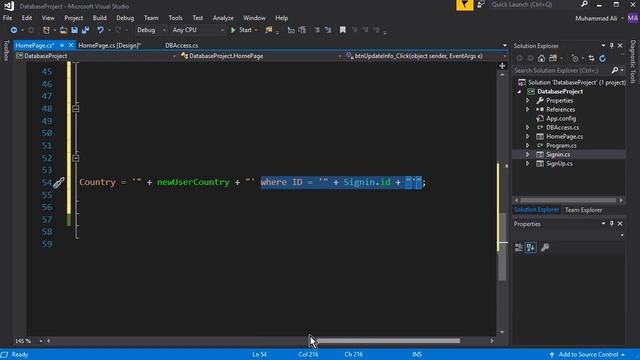Click the Add to Source Control arrow icon

point(552,355)
